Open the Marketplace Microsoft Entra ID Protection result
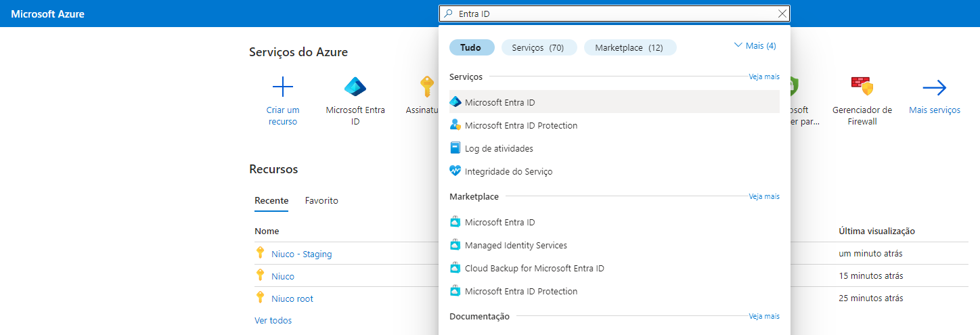 pos(615,291)
